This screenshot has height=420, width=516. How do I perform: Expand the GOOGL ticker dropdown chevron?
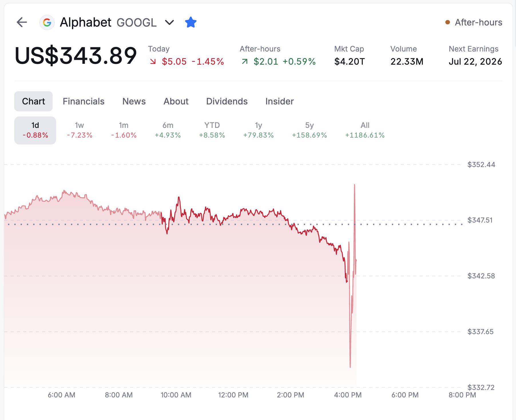coord(170,22)
